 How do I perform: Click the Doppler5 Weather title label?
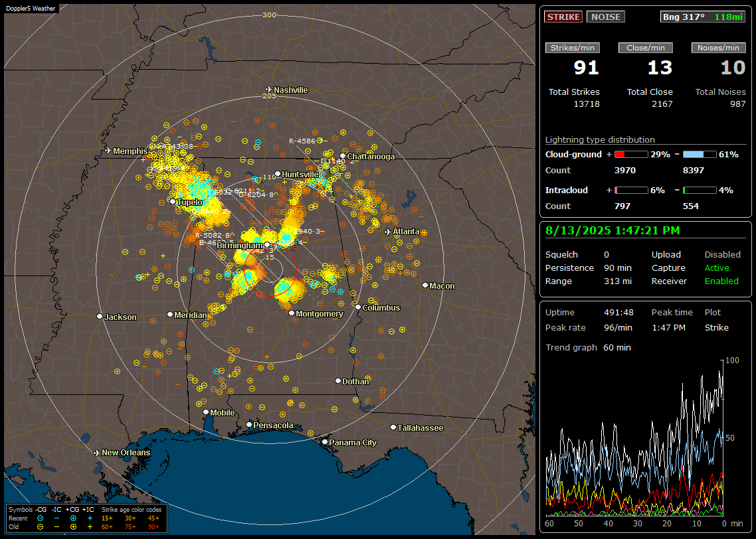coord(31,8)
